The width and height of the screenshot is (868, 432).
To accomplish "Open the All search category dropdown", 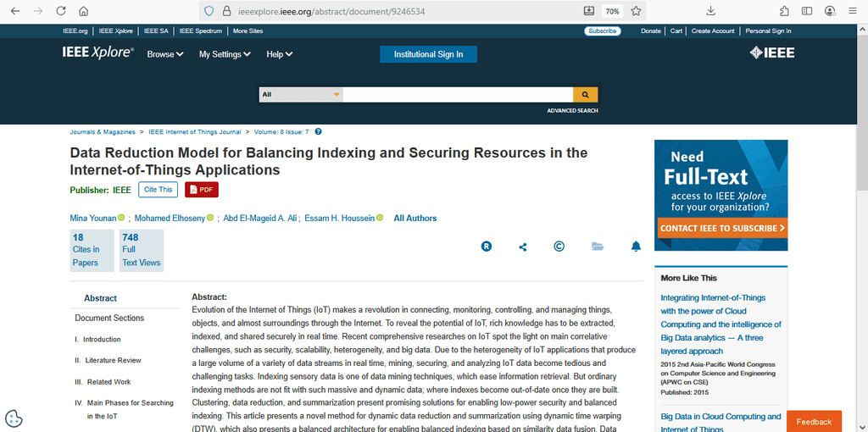I will [301, 95].
